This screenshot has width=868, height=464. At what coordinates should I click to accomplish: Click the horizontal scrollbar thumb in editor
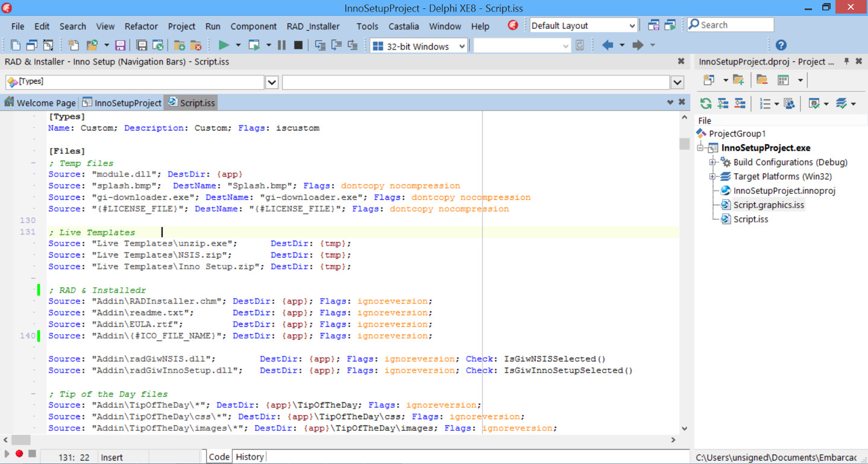coord(20,440)
